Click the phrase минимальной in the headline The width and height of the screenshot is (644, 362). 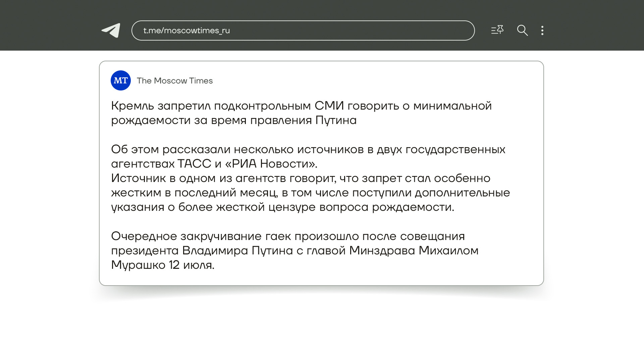(x=452, y=106)
